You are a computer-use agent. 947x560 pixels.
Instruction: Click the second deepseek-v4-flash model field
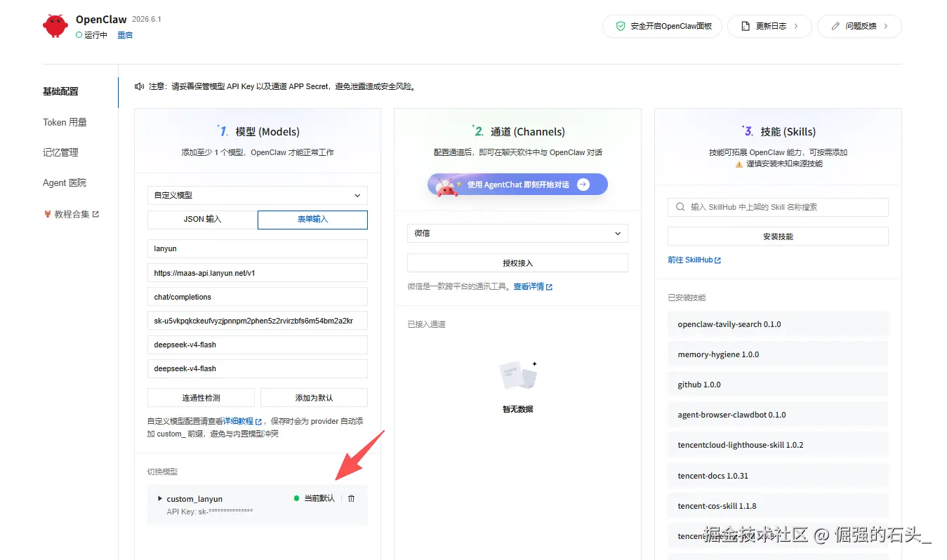point(258,368)
